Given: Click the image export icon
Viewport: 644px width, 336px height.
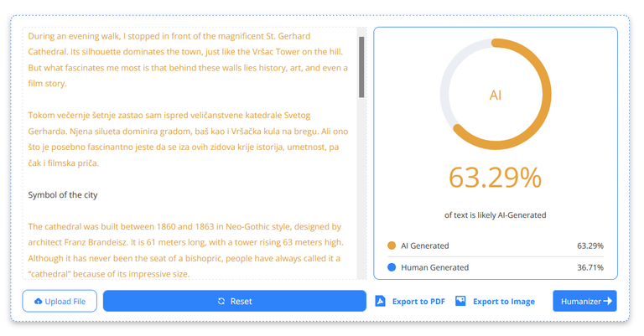Looking at the screenshot, I should pyautogui.click(x=460, y=301).
